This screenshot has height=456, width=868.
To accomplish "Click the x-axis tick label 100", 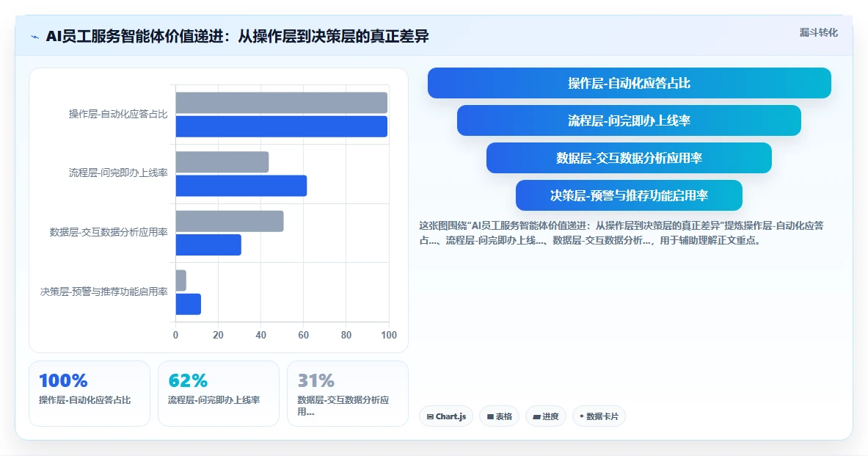I will click(389, 335).
